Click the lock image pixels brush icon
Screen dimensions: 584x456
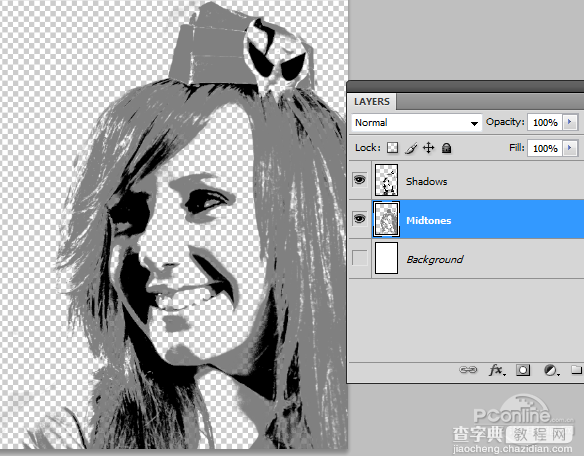[x=411, y=148]
